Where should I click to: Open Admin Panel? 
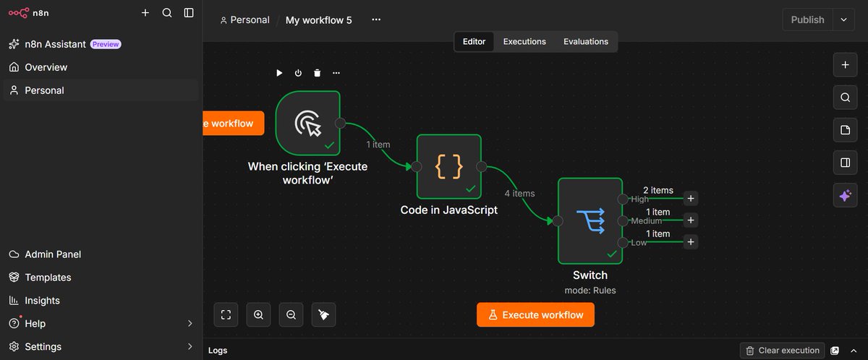tap(101, 254)
